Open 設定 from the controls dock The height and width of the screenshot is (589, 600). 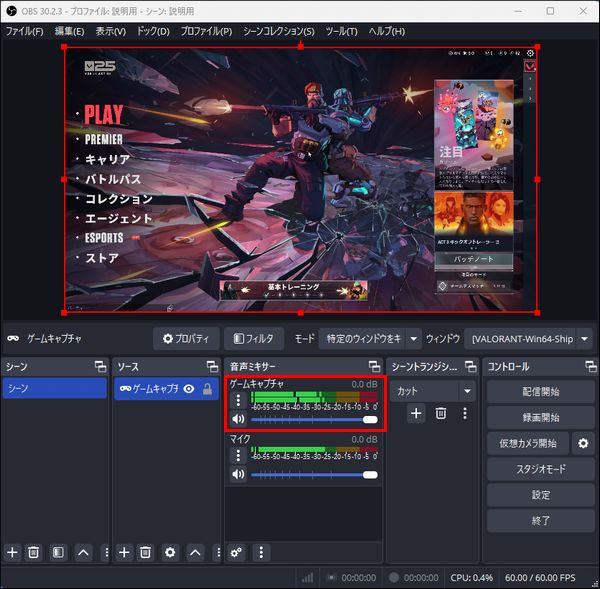[540, 495]
